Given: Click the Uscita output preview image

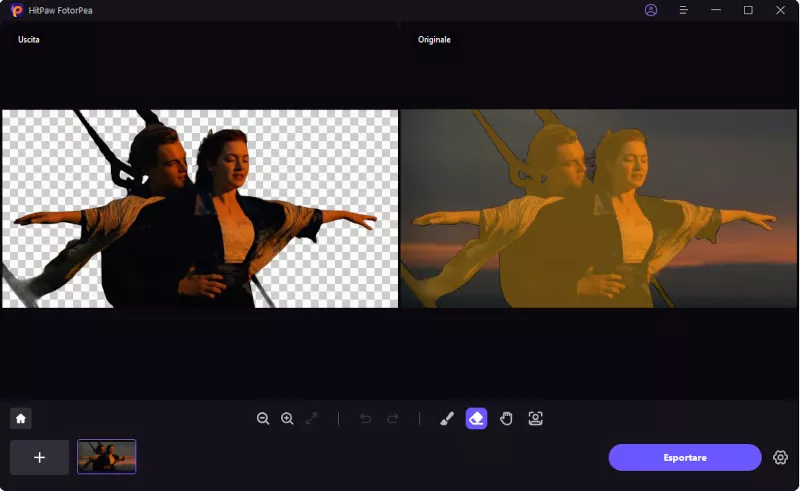Looking at the screenshot, I should 200,208.
